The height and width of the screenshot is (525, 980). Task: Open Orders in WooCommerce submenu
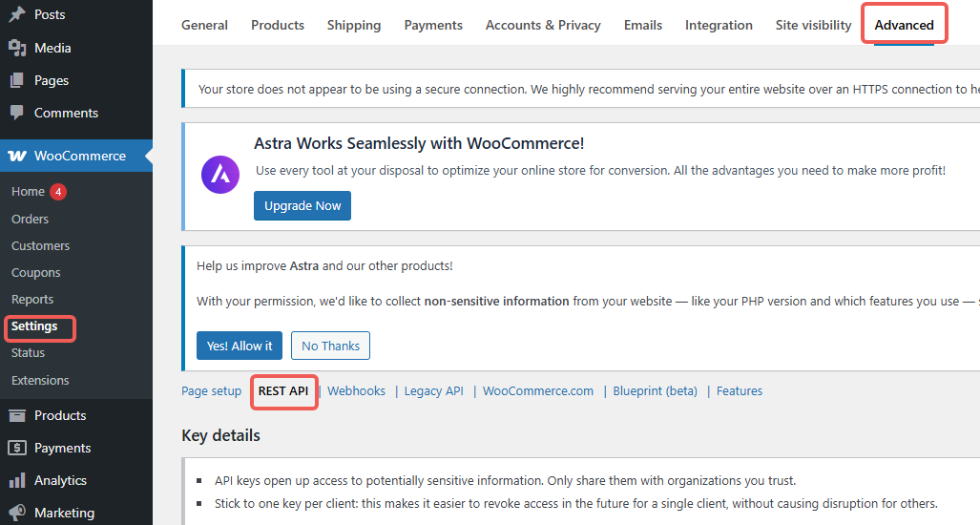(30, 219)
